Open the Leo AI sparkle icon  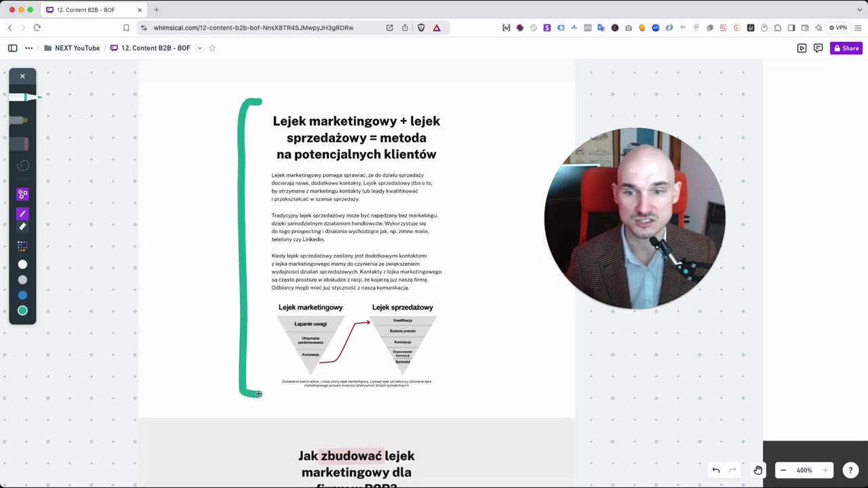[x=818, y=28]
